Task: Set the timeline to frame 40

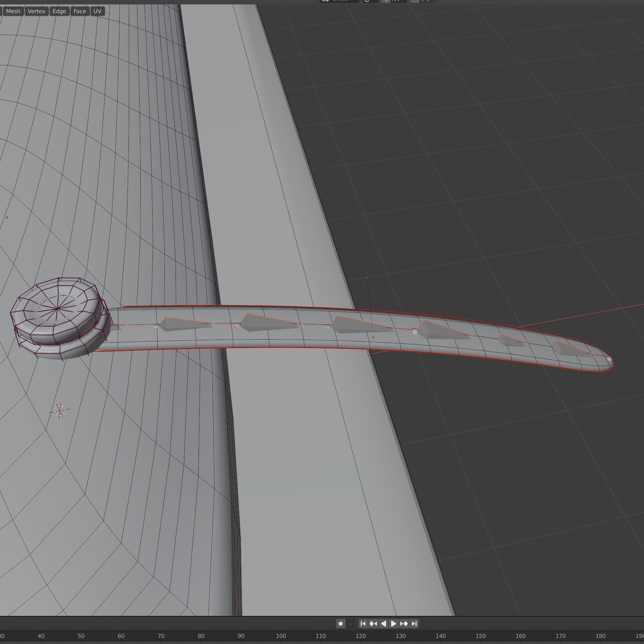Action: 41,636
